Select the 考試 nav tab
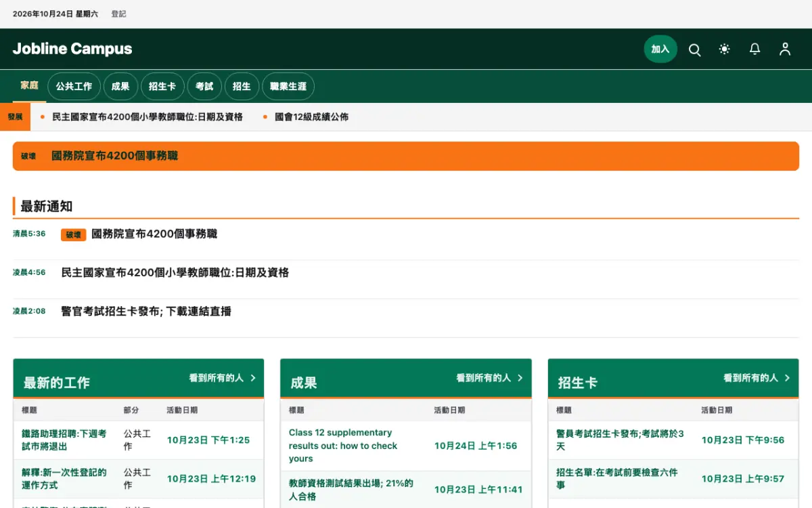Viewport: 812px width, 508px height. coord(204,87)
